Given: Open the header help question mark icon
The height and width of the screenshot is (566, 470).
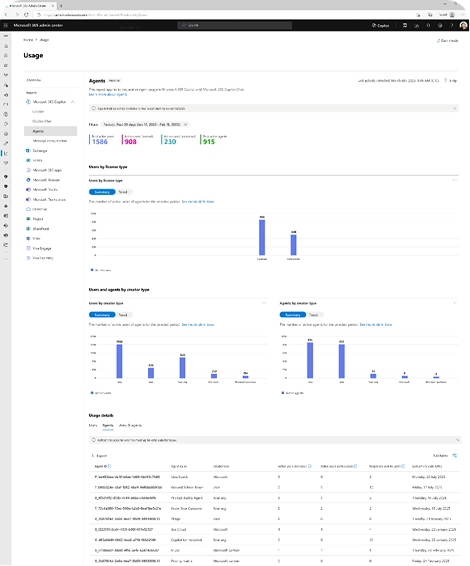Looking at the screenshot, I should click(452, 25).
